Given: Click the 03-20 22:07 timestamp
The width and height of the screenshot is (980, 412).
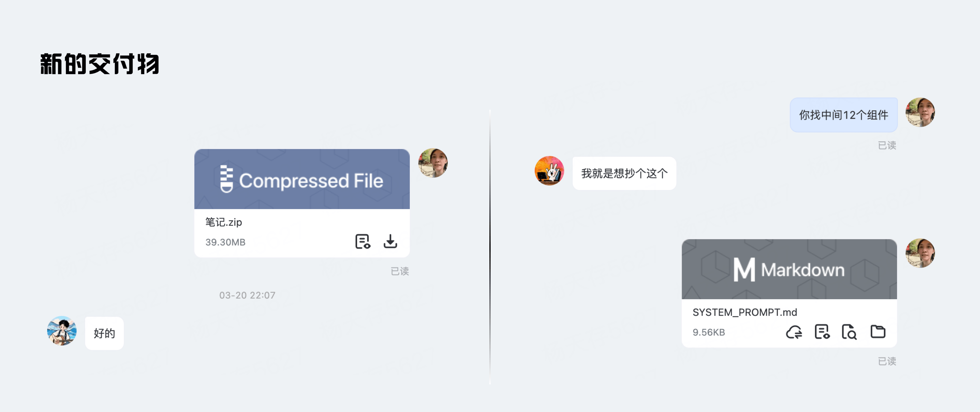Looking at the screenshot, I should (x=247, y=295).
